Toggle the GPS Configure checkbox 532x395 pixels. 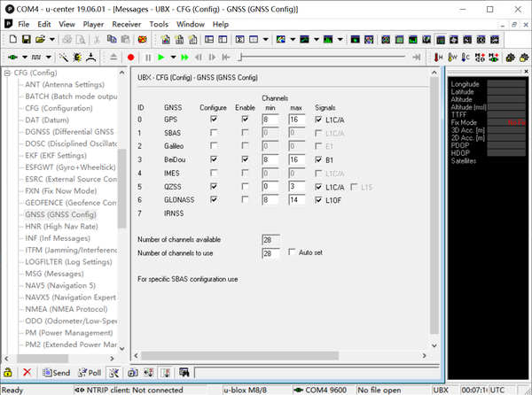[213, 118]
